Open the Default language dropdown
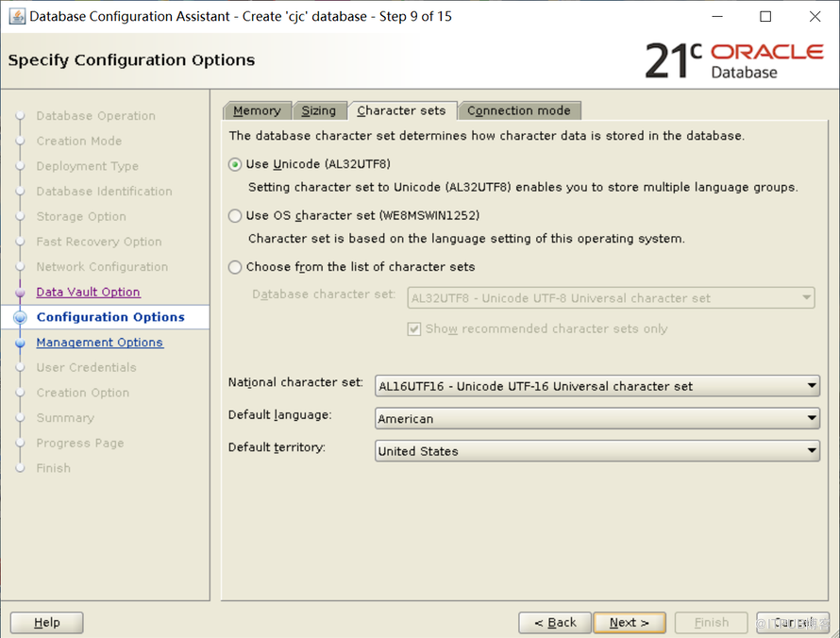This screenshot has height=638, width=840. pos(597,418)
